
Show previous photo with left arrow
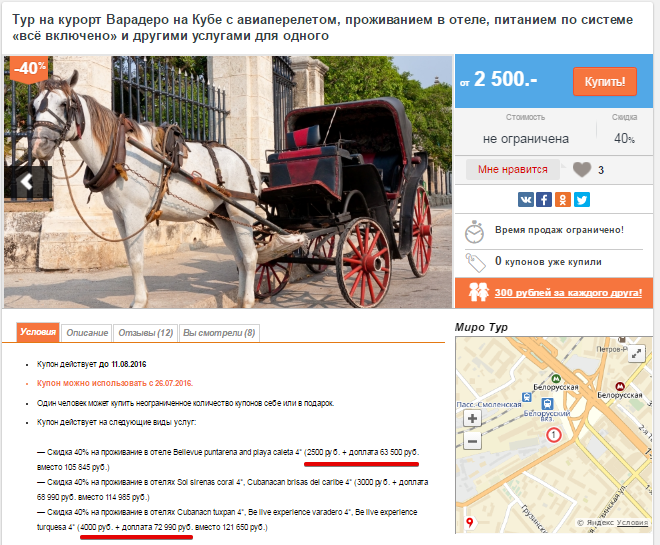pos(28,182)
